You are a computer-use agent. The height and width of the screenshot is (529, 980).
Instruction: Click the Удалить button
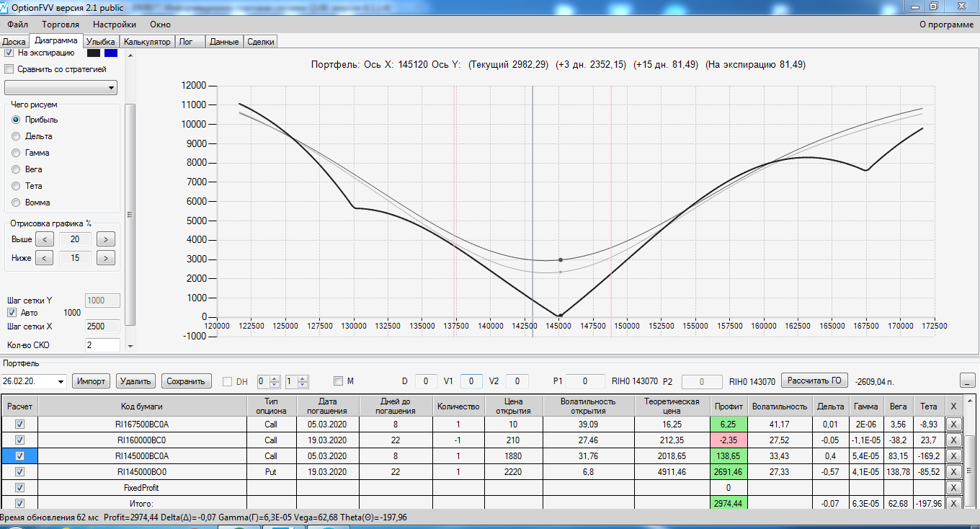tap(136, 381)
